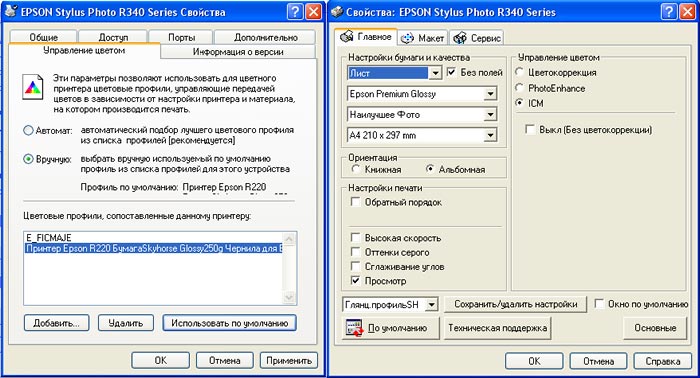Select the Цветокоррекция radio button
Viewport: 700px width, 378px height.
[x=519, y=72]
